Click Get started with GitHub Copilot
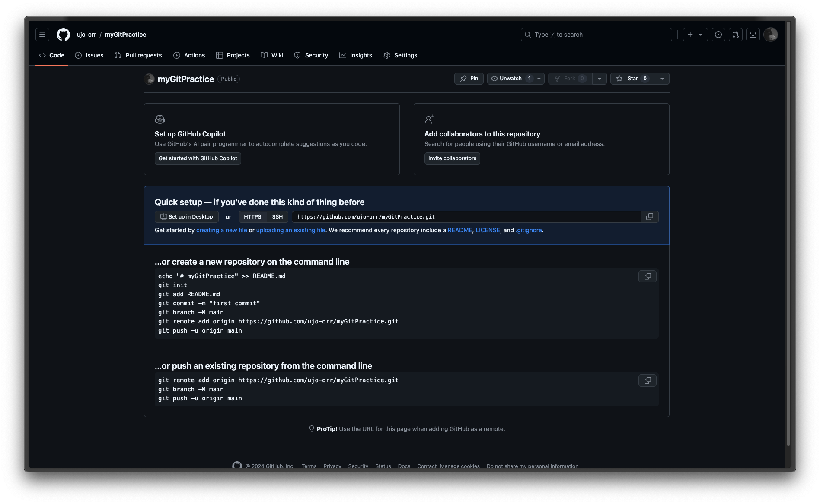This screenshot has height=504, width=820. [198, 158]
